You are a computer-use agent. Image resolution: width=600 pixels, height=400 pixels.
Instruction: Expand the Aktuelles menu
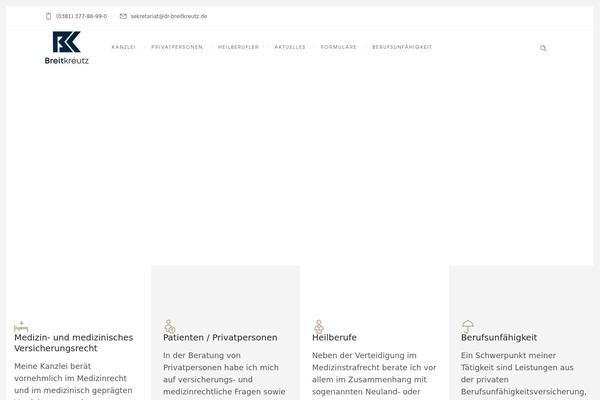coord(290,47)
